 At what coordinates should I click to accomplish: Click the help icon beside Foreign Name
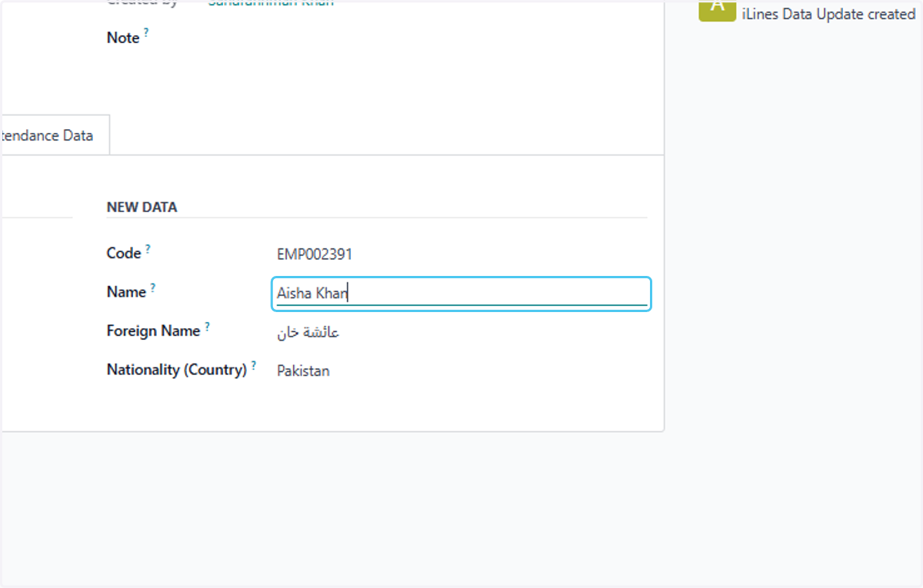tap(207, 327)
